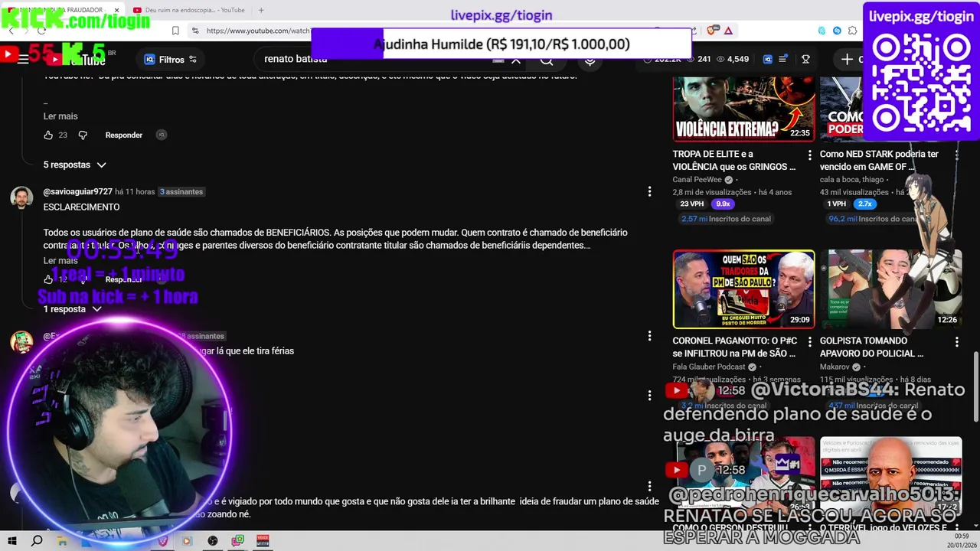Visit the Fala Glauber Podcast channel

pyautogui.click(x=709, y=367)
